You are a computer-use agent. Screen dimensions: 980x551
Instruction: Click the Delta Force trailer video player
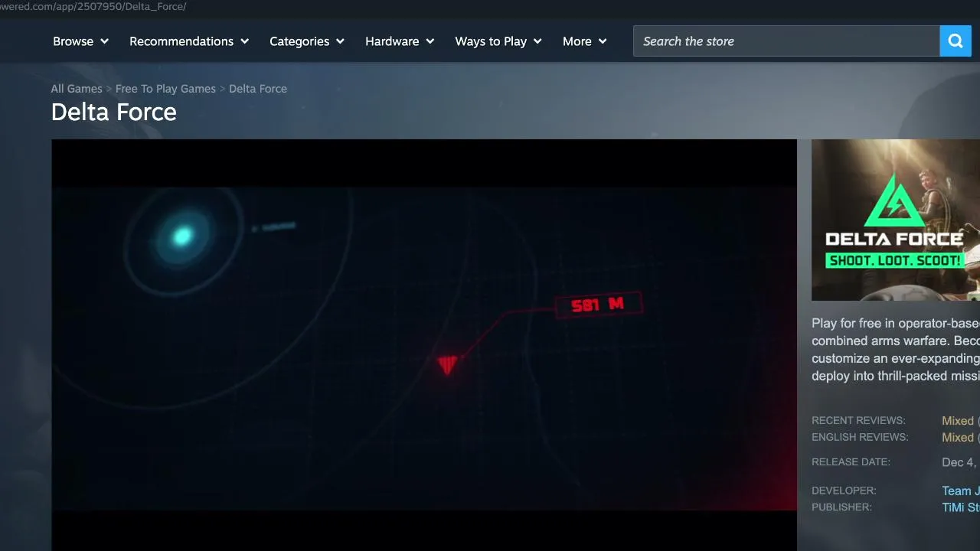tap(424, 345)
